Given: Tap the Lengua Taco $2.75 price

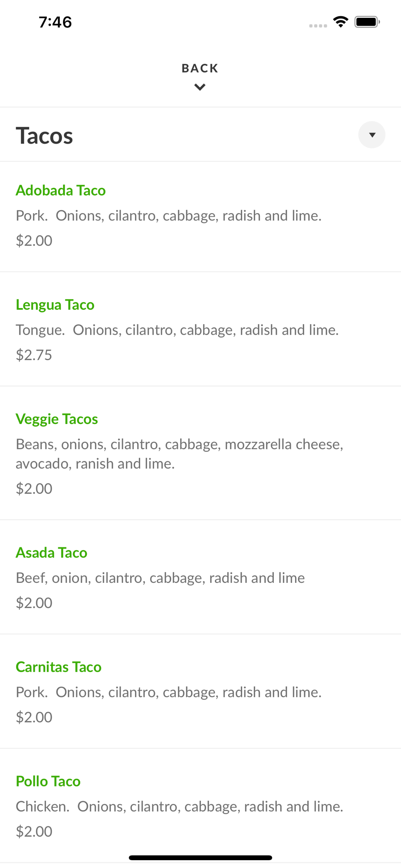Looking at the screenshot, I should click(x=34, y=355).
